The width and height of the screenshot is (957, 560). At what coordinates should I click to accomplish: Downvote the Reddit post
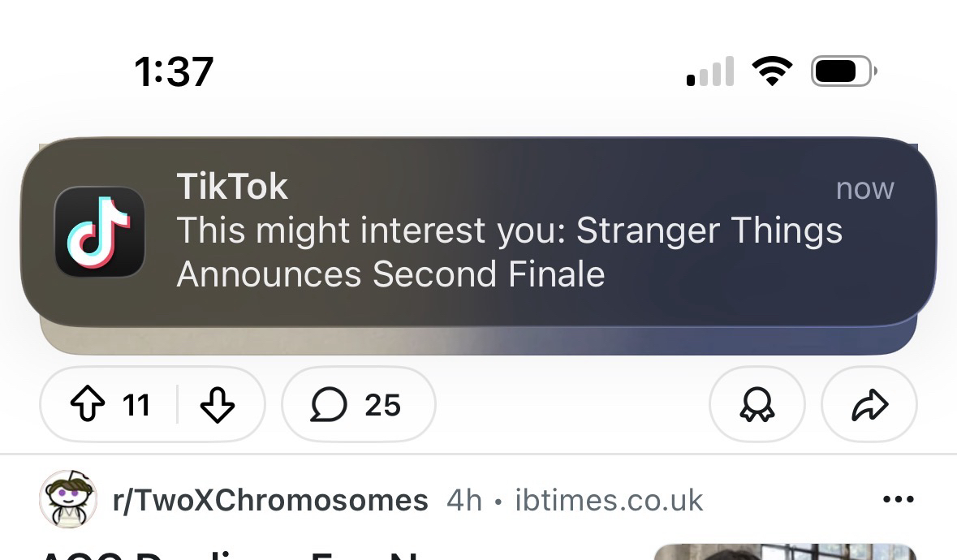click(x=217, y=404)
